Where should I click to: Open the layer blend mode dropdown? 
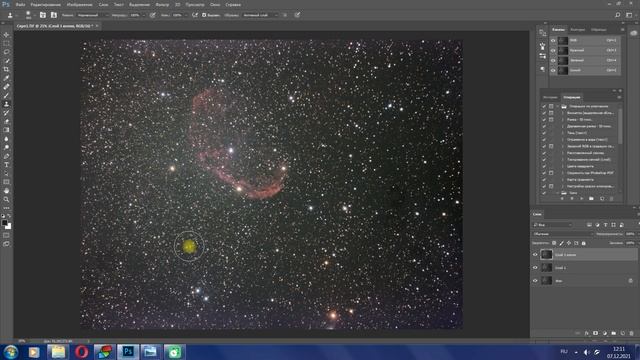click(x=562, y=234)
